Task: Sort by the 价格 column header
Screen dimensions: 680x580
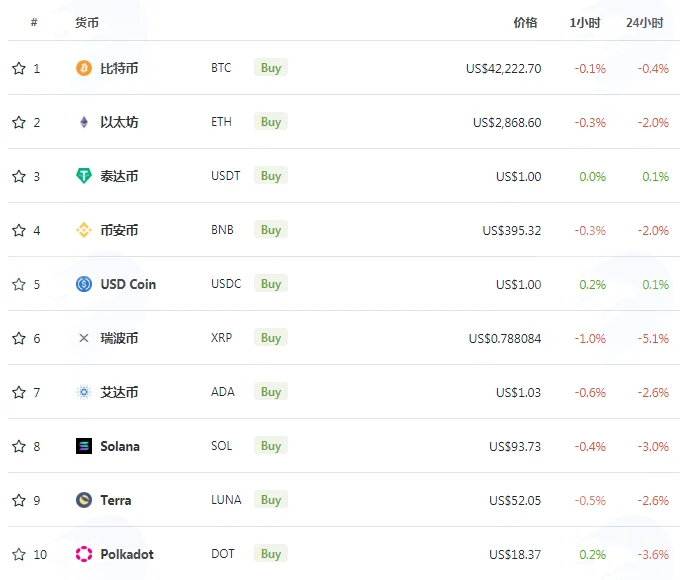Action: click(x=525, y=23)
